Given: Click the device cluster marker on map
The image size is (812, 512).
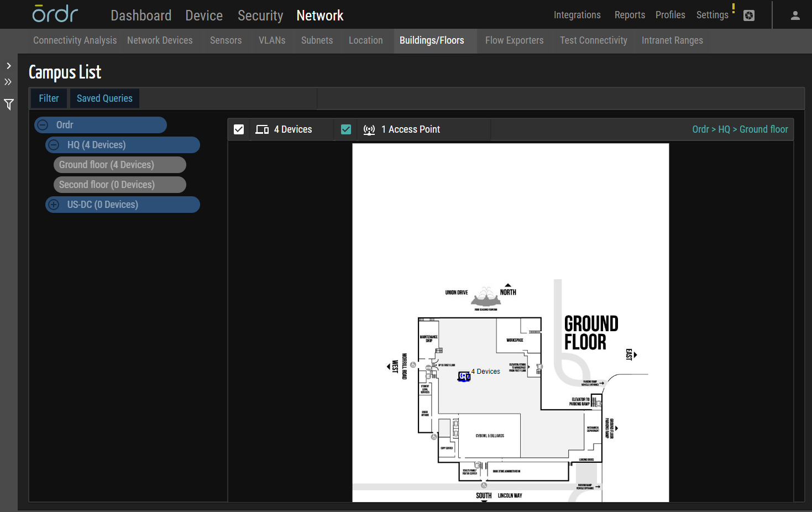Looking at the screenshot, I should click(x=464, y=377).
